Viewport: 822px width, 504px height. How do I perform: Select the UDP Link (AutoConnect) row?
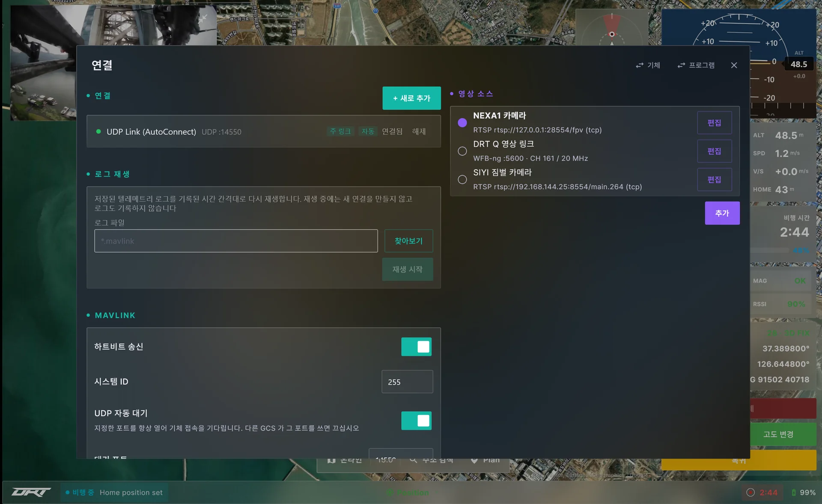264,131
